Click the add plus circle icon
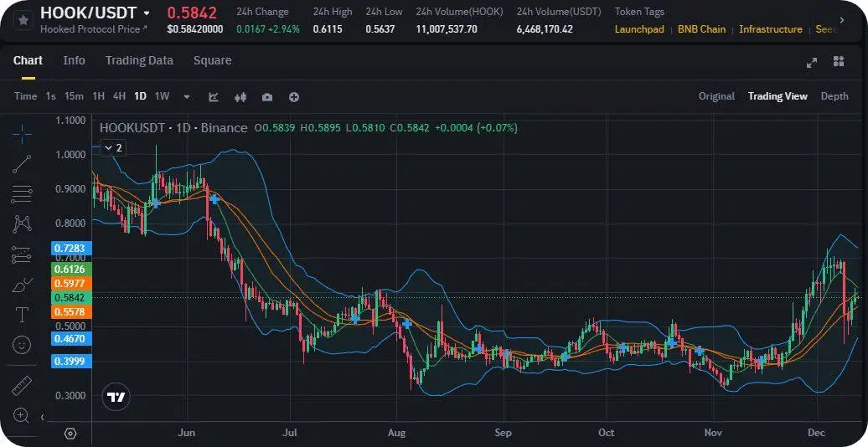Viewport: 868px width, 447px height. pyautogui.click(x=294, y=97)
